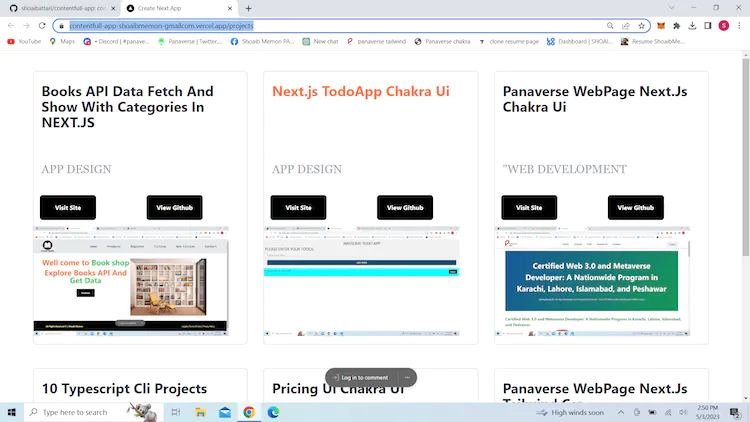Open the Edge browser taskbar icon
Screen dimensions: 750x422
tap(273, 412)
